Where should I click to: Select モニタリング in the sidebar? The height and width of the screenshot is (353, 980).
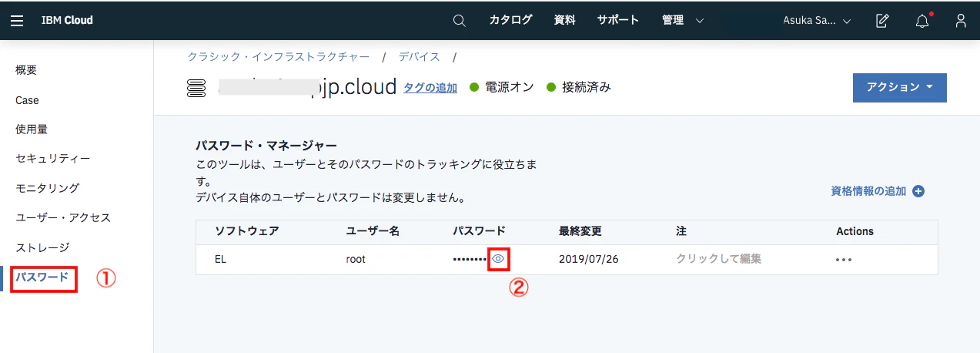(48, 187)
